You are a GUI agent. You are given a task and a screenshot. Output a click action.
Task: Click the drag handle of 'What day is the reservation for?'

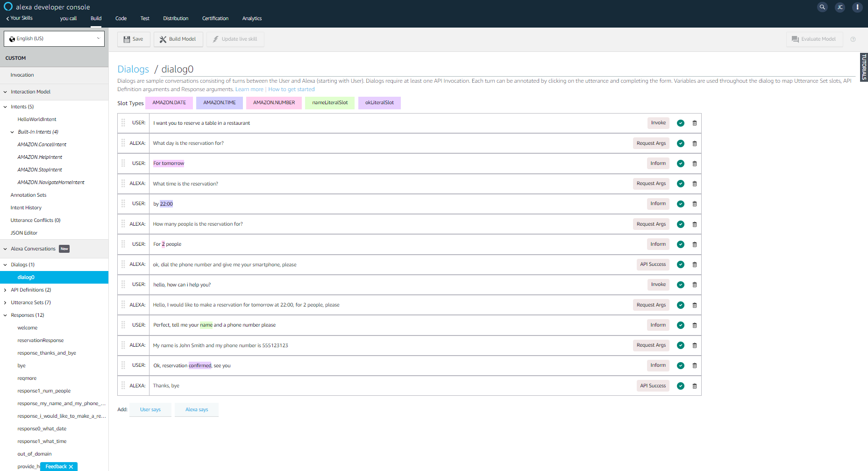(123, 143)
